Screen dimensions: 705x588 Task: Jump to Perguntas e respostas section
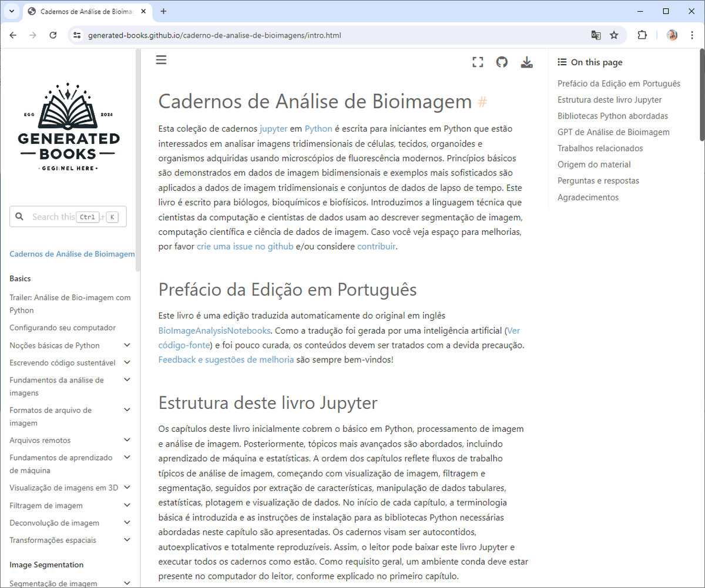pos(598,181)
